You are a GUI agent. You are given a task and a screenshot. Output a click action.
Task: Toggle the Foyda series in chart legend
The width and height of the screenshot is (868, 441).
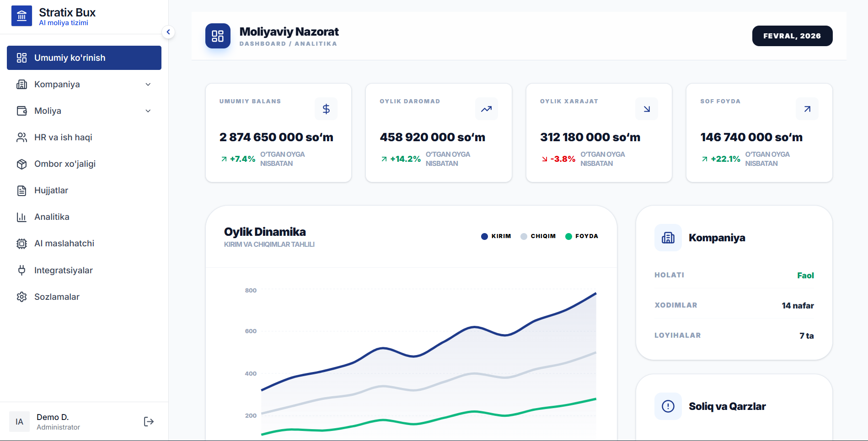(582, 236)
